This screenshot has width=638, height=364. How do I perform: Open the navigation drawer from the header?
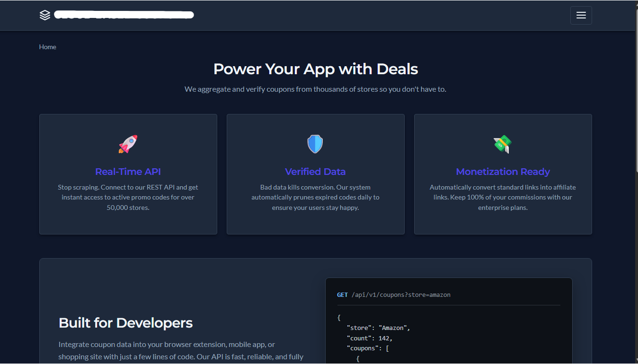pos(581,15)
